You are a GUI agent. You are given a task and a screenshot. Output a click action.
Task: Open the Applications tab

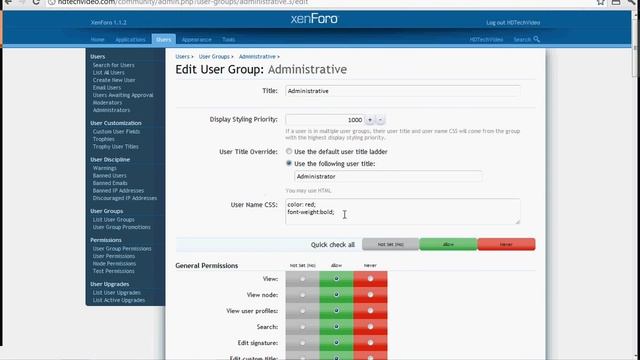[130, 40]
